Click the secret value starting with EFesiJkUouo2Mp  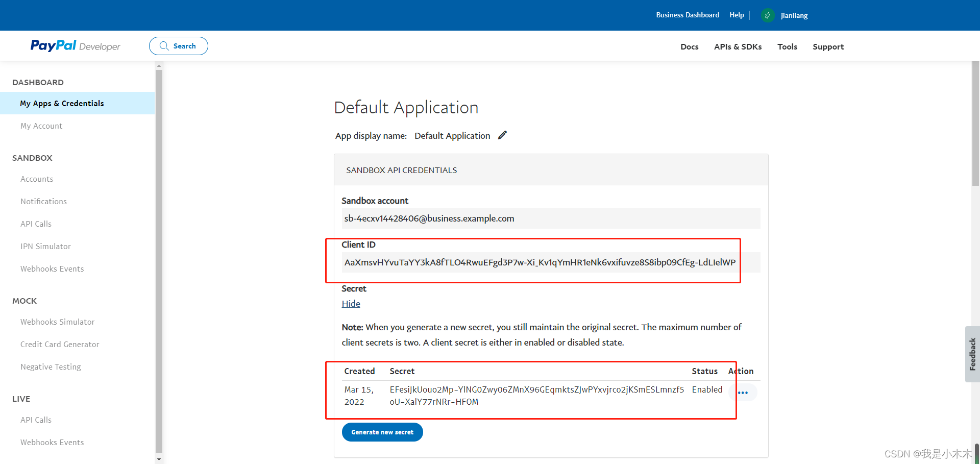(536, 396)
